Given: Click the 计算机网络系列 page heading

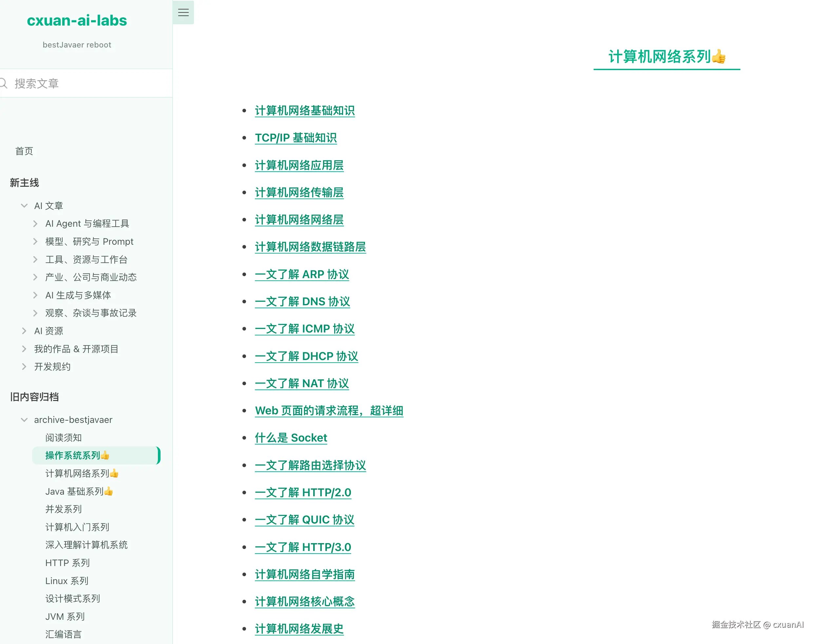Looking at the screenshot, I should [x=667, y=57].
